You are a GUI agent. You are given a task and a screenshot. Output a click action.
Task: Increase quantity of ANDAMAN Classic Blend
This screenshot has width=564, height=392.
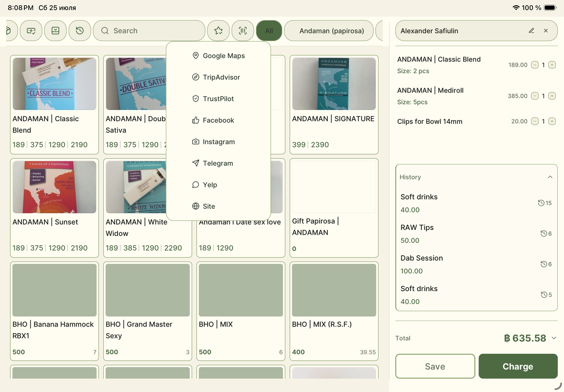(552, 65)
